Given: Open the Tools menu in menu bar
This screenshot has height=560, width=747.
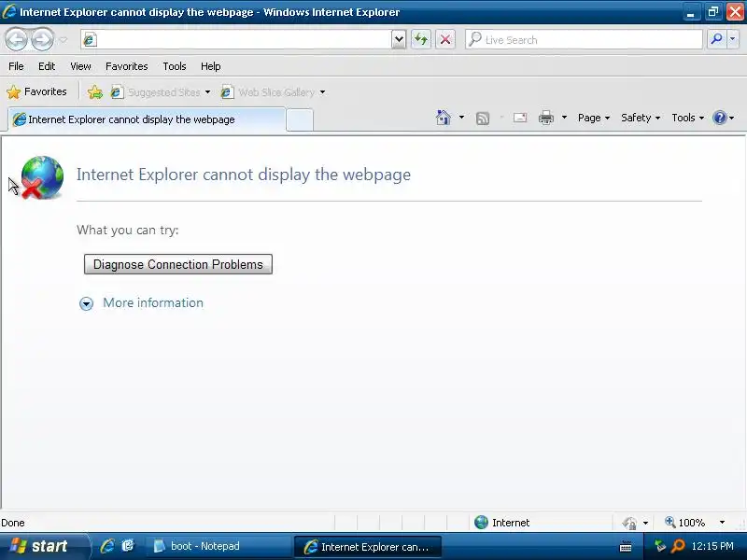Looking at the screenshot, I should tap(175, 66).
